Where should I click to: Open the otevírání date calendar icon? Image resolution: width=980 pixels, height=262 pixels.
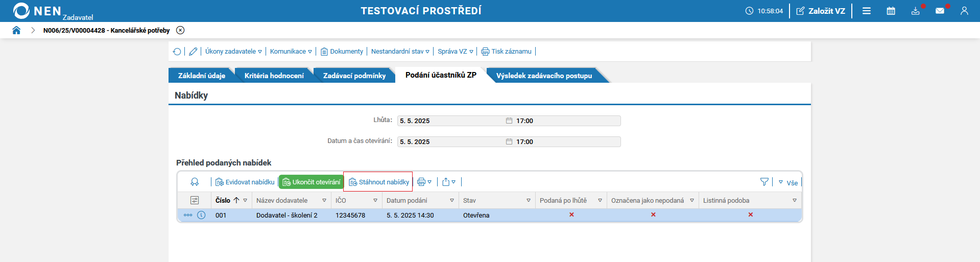tap(509, 142)
